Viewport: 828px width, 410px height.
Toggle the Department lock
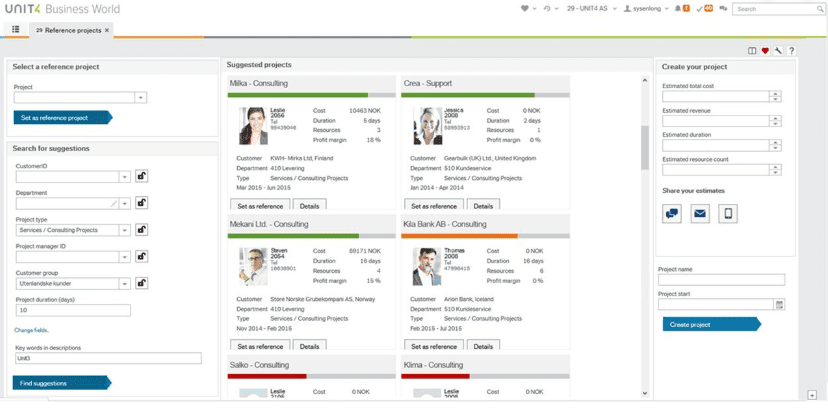142,202
